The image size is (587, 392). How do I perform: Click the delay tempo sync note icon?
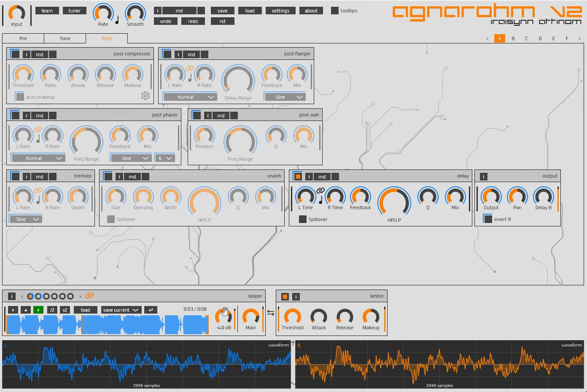pos(320,199)
